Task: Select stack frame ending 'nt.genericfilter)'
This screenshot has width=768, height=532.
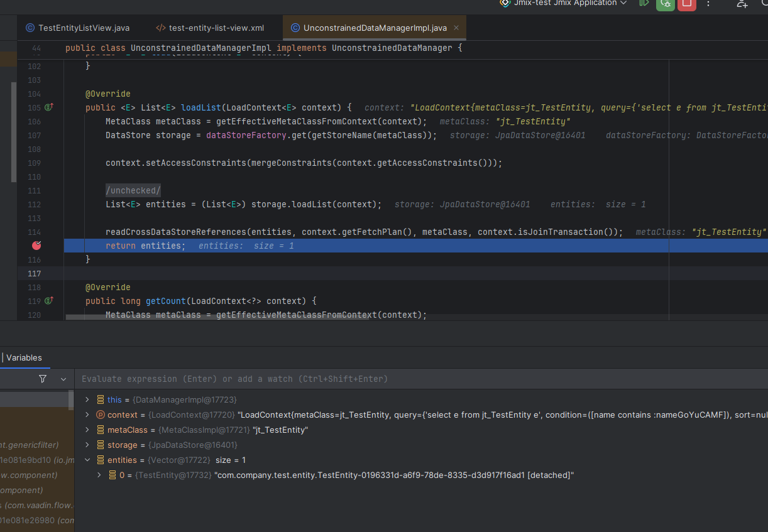Action: pyautogui.click(x=30, y=445)
